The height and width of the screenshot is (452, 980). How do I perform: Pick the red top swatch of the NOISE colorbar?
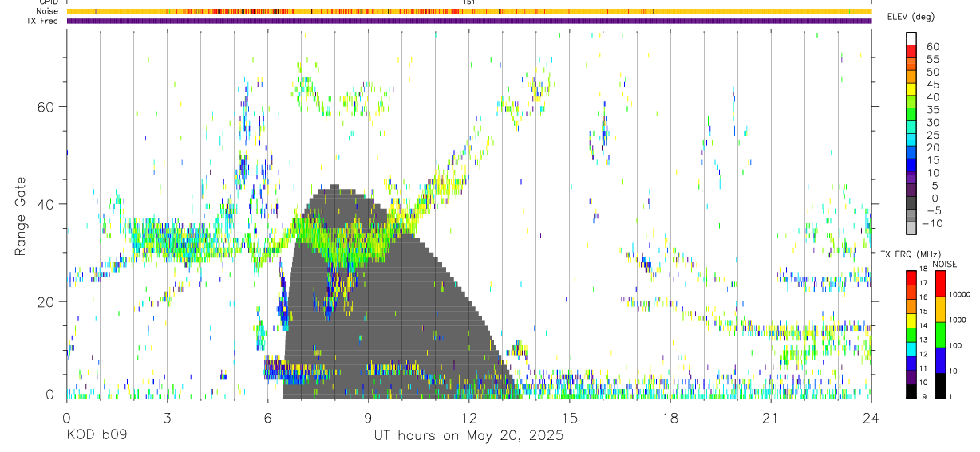point(940,284)
